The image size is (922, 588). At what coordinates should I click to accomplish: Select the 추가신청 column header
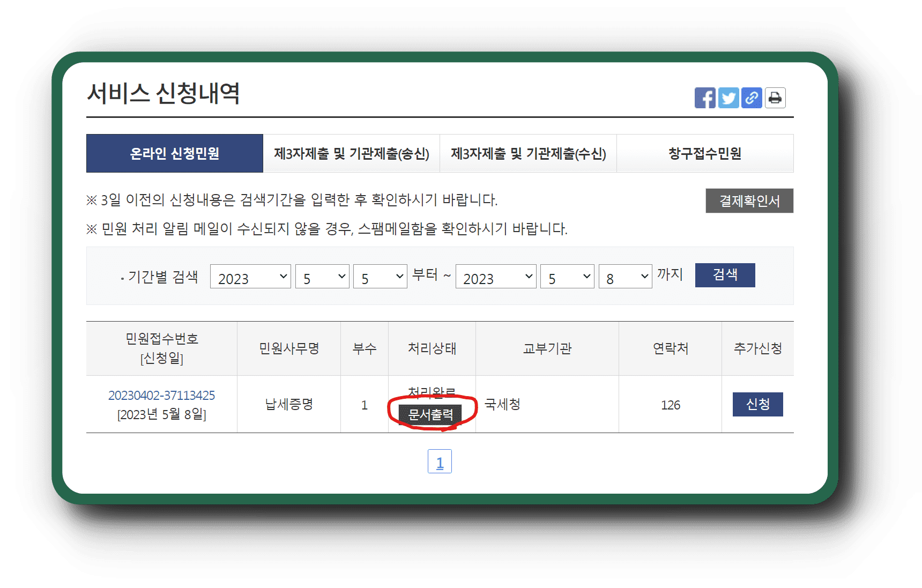pos(757,348)
